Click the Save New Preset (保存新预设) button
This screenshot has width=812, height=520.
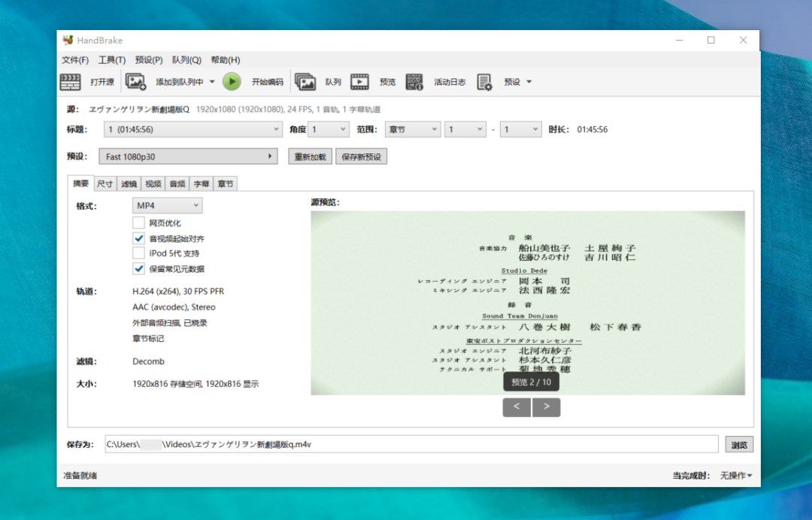(361, 156)
